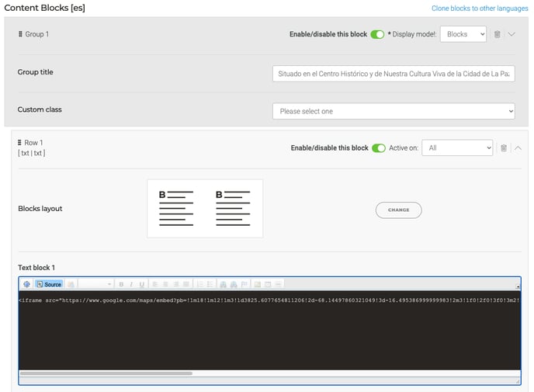534x392 pixels.
Task: Open the Custom class dropdown
Action: pos(394,111)
